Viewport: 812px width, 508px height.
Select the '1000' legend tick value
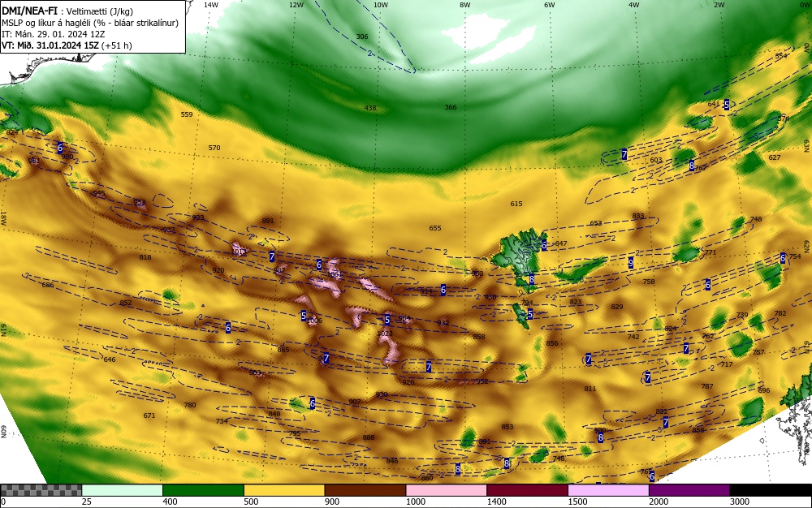415,502
